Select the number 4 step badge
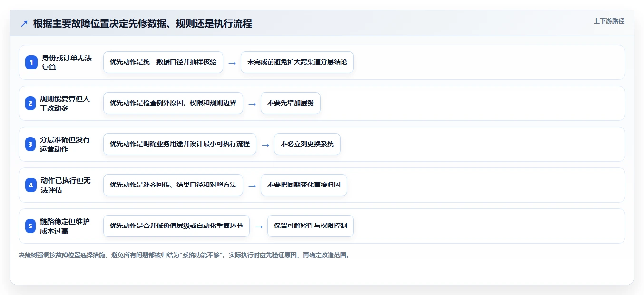The height and width of the screenshot is (295, 644). pyautogui.click(x=31, y=185)
